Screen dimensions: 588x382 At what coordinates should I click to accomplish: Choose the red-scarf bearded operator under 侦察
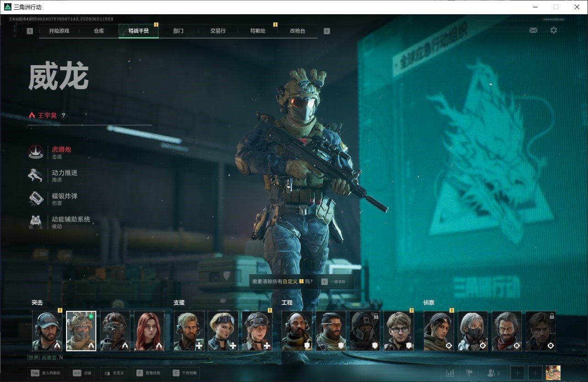pyautogui.click(x=507, y=331)
